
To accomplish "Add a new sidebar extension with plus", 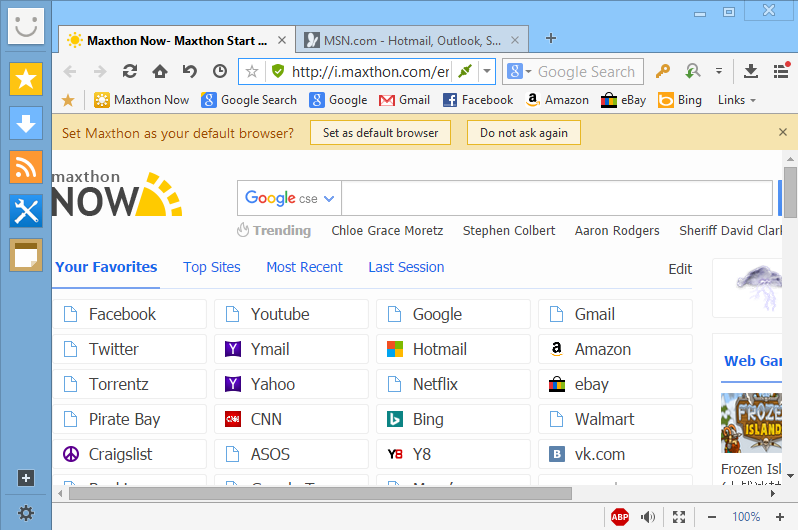I will click(x=26, y=478).
